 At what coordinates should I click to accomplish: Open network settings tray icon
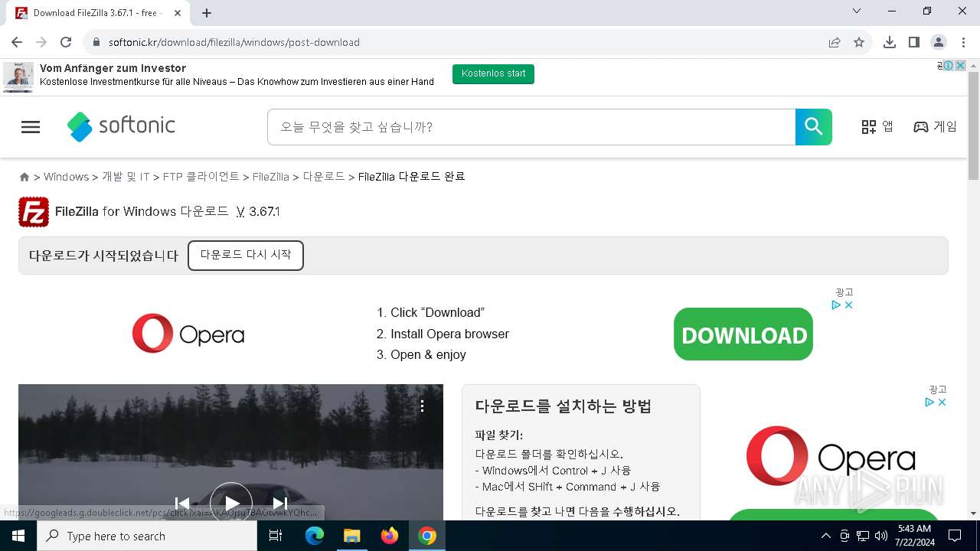pyautogui.click(x=863, y=536)
